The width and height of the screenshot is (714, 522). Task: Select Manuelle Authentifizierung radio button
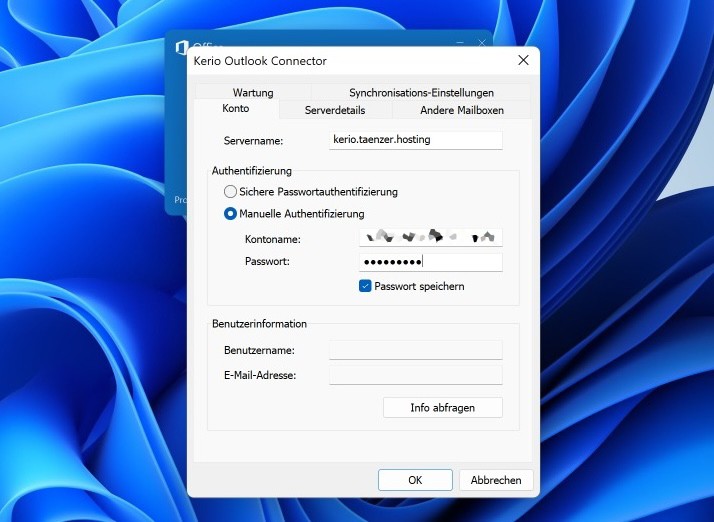coord(230,214)
